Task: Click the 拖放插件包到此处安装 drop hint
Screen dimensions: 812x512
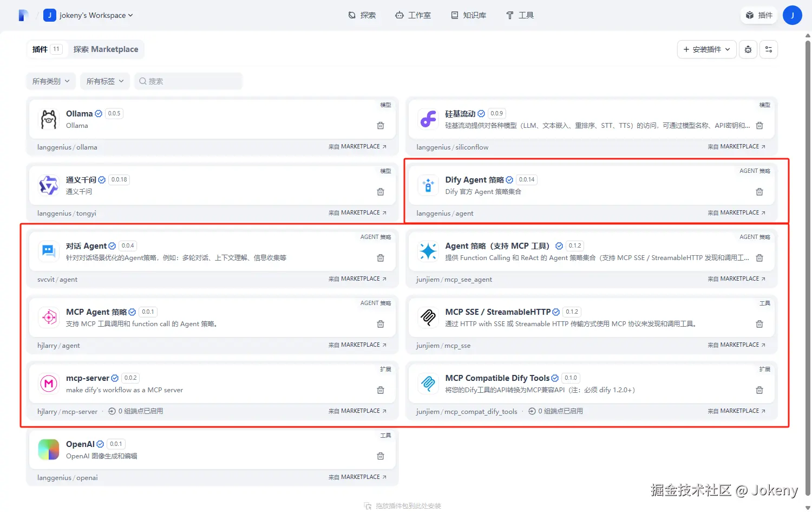Action: pyautogui.click(x=403, y=506)
